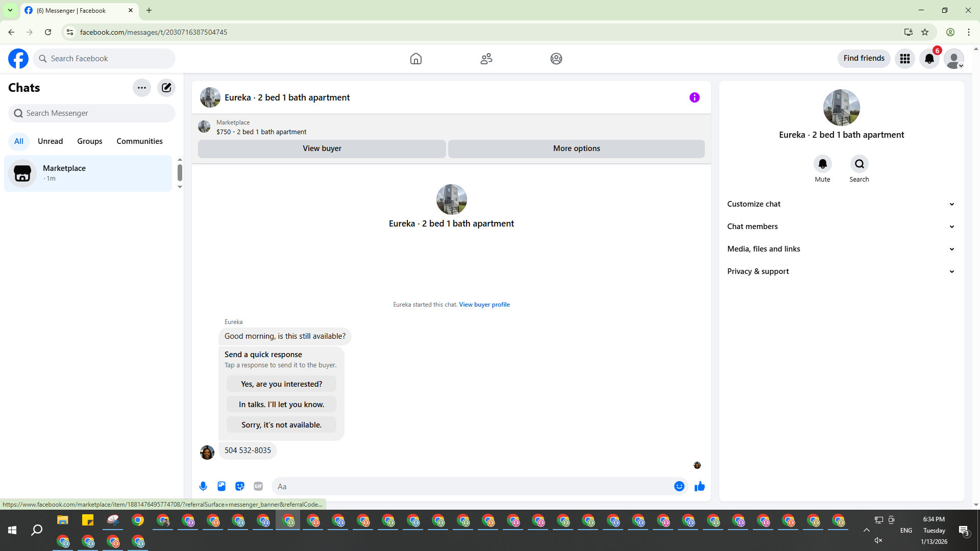Open the View buyer profile link
Screen dimensions: 980x551
click(x=484, y=305)
